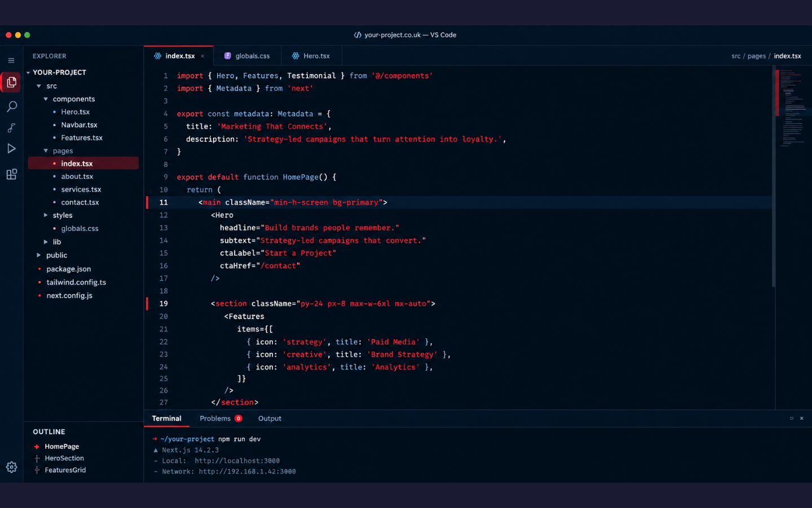Open the http://localhost:3000 link
Image resolution: width=812 pixels, height=508 pixels.
point(237,461)
